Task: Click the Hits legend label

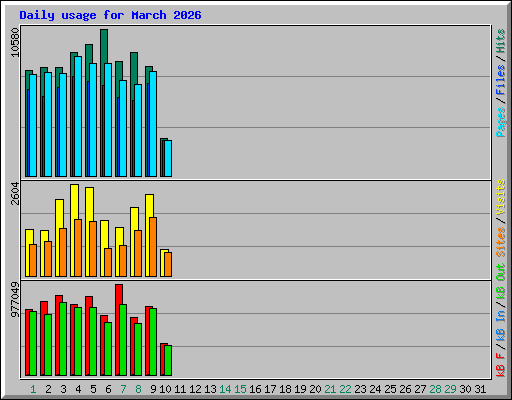Action: [x=501, y=41]
